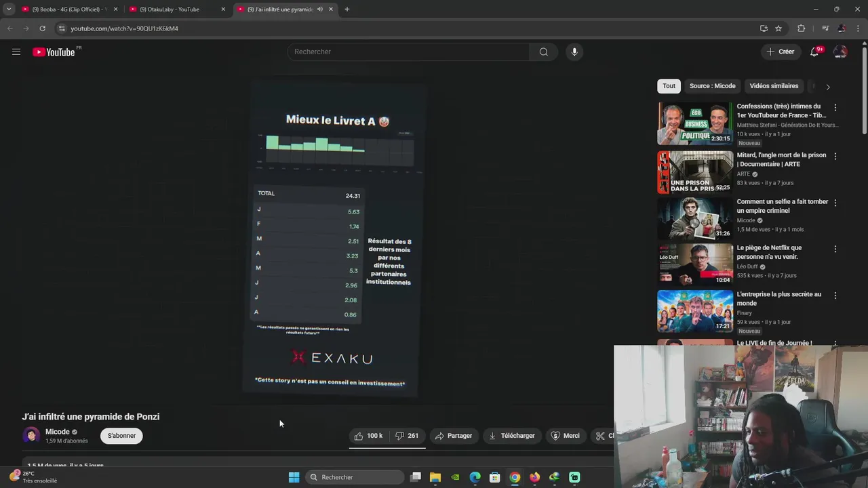
Task: Launch Microsoft Edge from the taskbar
Action: [475, 477]
